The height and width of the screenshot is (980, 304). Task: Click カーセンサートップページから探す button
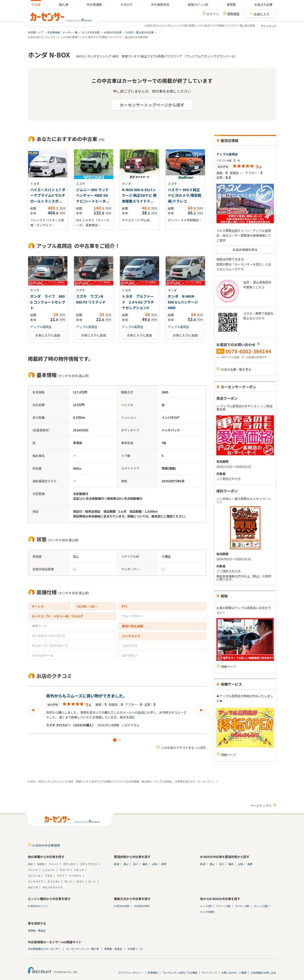coord(152,105)
